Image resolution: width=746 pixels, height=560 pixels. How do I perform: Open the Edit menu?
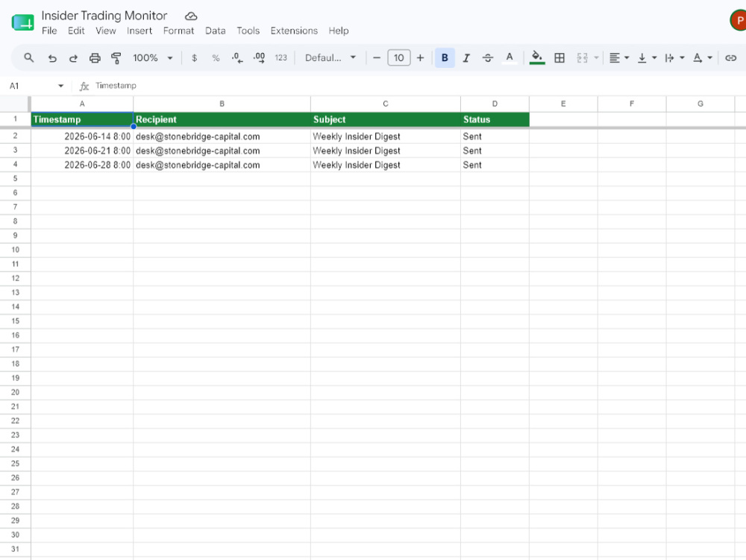76,31
